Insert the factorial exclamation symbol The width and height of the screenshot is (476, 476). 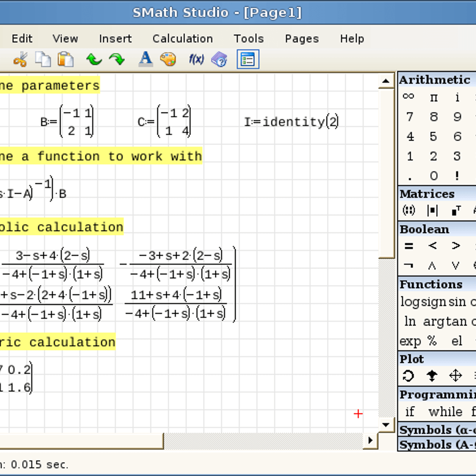tap(457, 176)
